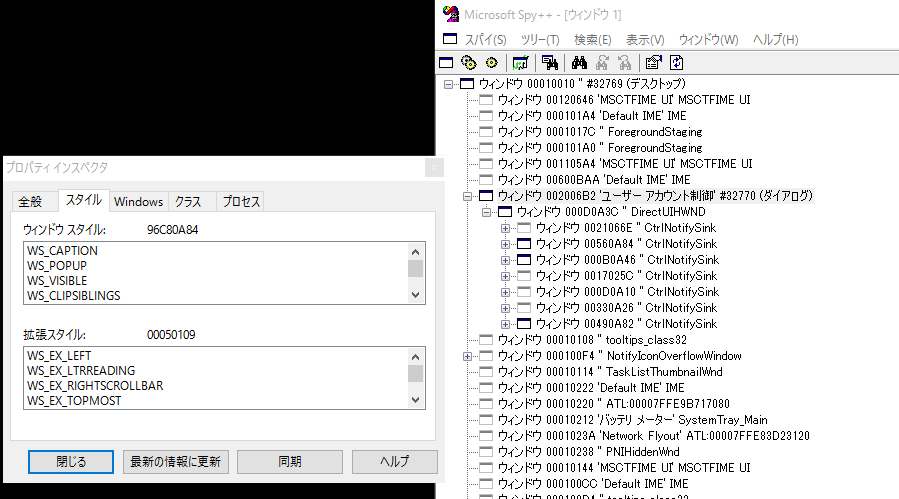Click window icon of 00560A84 CtrlNotifySink row
Screen dimensions: 899x499
pyautogui.click(x=524, y=244)
